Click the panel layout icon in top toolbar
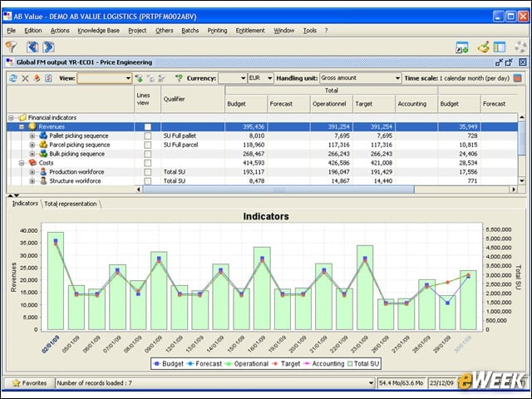The height and width of the screenshot is (399, 532). pyautogui.click(x=500, y=47)
